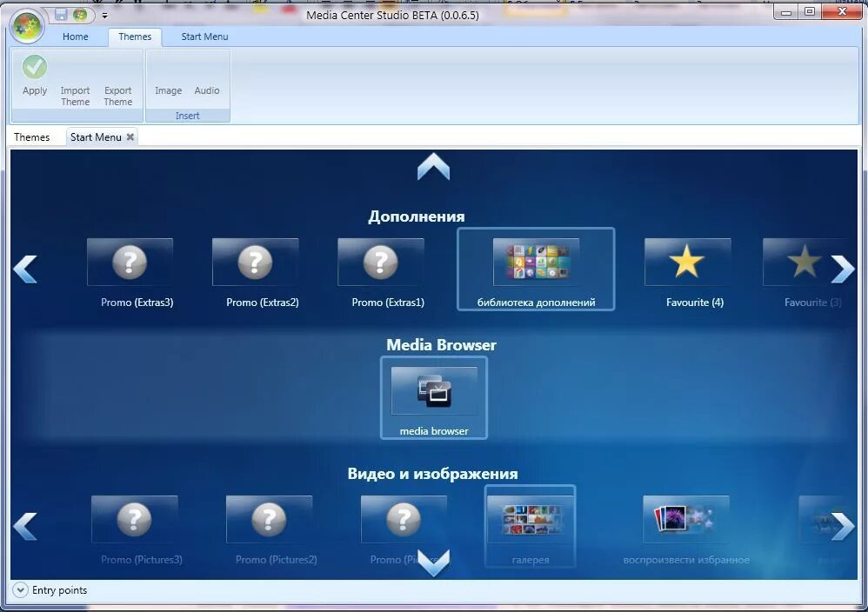Screen dimensions: 868x612
Task: Select the Favourite (4) star tile
Action: [x=688, y=272]
